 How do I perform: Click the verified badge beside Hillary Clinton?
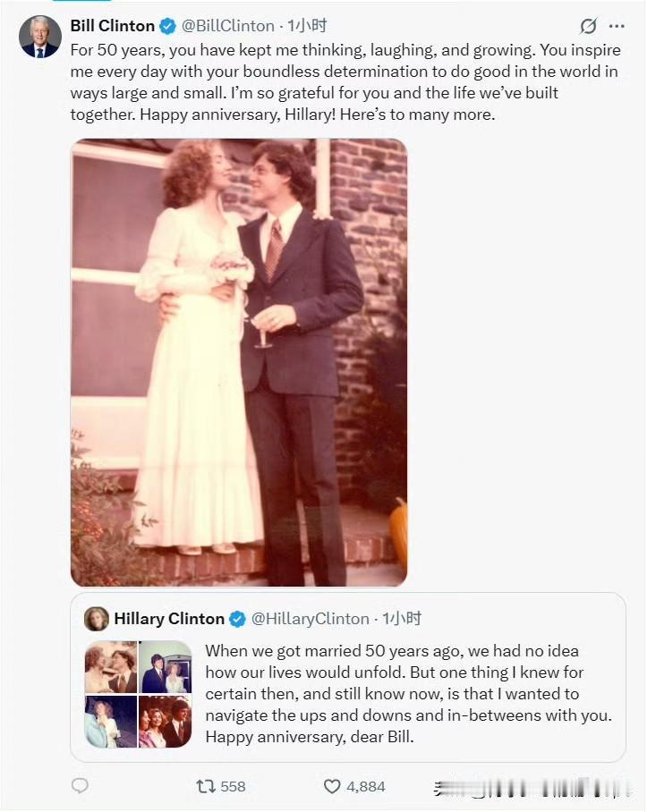237,619
